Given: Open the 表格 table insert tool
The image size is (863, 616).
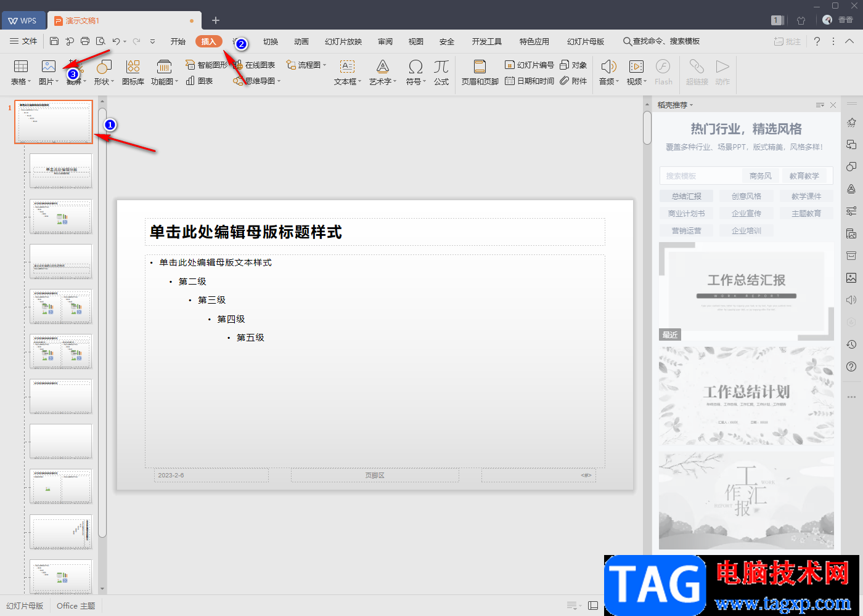Looking at the screenshot, I should (20, 72).
